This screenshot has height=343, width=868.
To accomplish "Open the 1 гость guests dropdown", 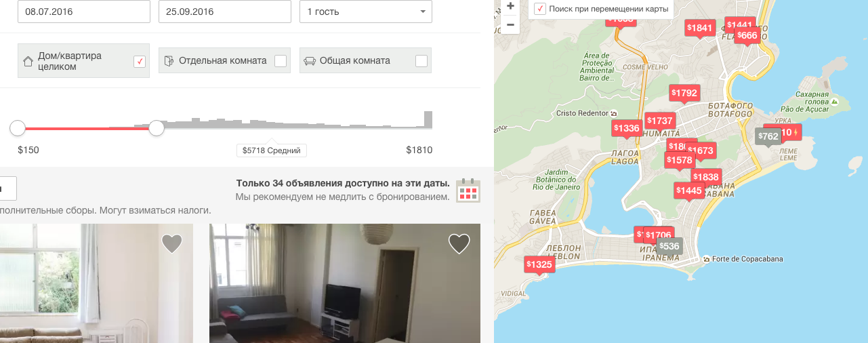I will (366, 12).
